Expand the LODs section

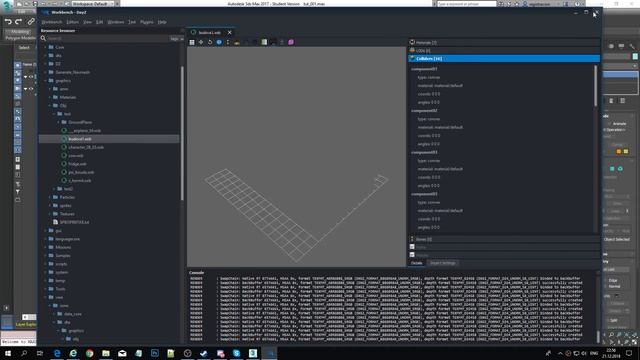504,50
